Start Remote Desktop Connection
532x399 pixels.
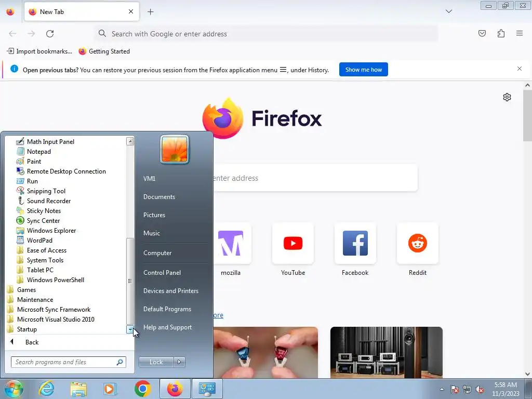pos(66,171)
